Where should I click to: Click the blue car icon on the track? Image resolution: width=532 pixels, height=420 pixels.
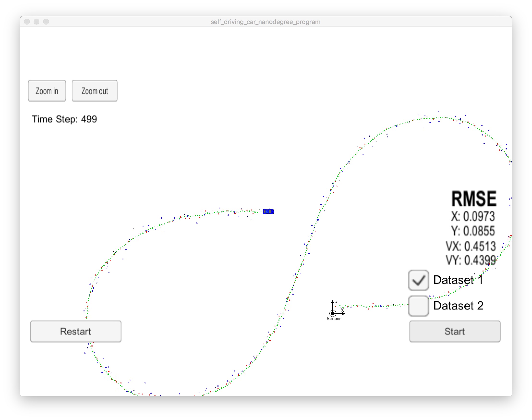point(268,211)
